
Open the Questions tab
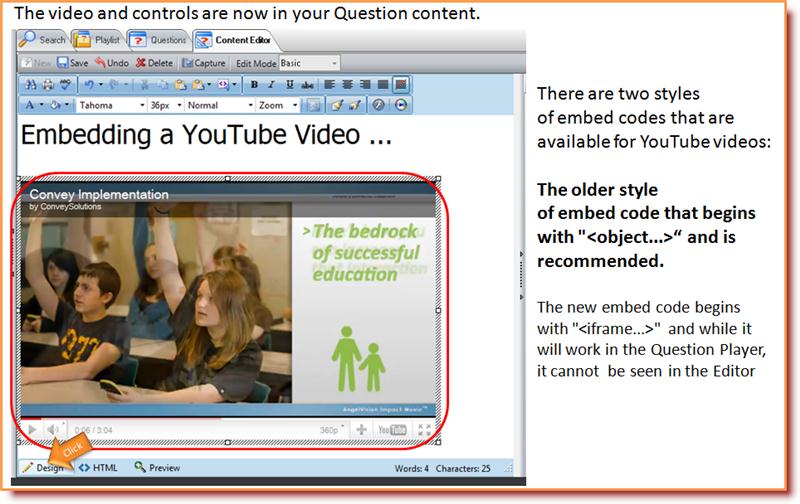[x=158, y=40]
